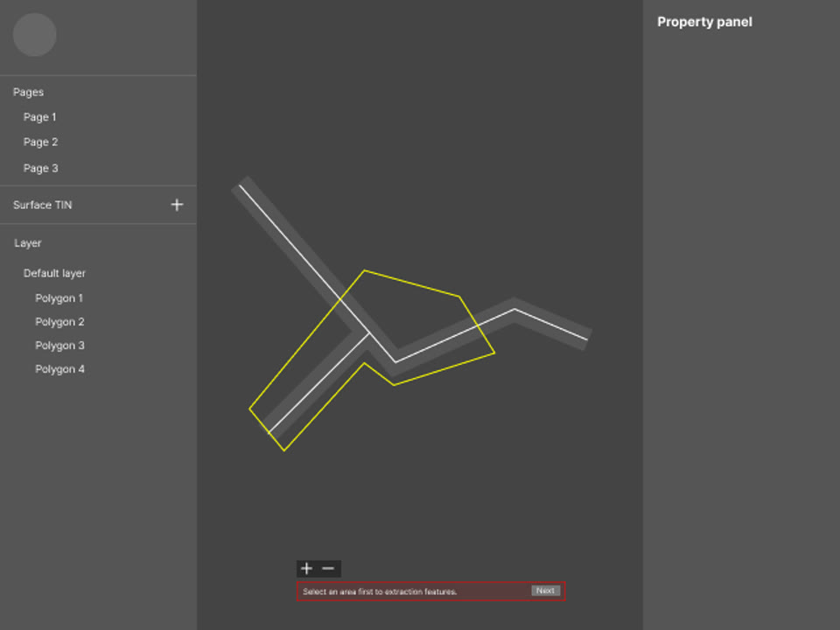Select Polygon 2 in the layer list
Screen dimensions: 840x630
(x=59, y=321)
